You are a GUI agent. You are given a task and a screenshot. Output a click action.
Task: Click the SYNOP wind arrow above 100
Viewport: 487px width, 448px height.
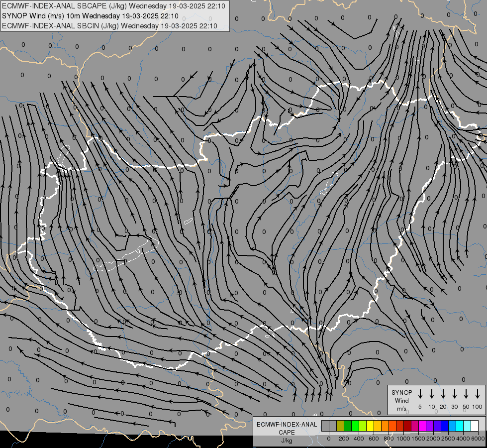click(478, 394)
